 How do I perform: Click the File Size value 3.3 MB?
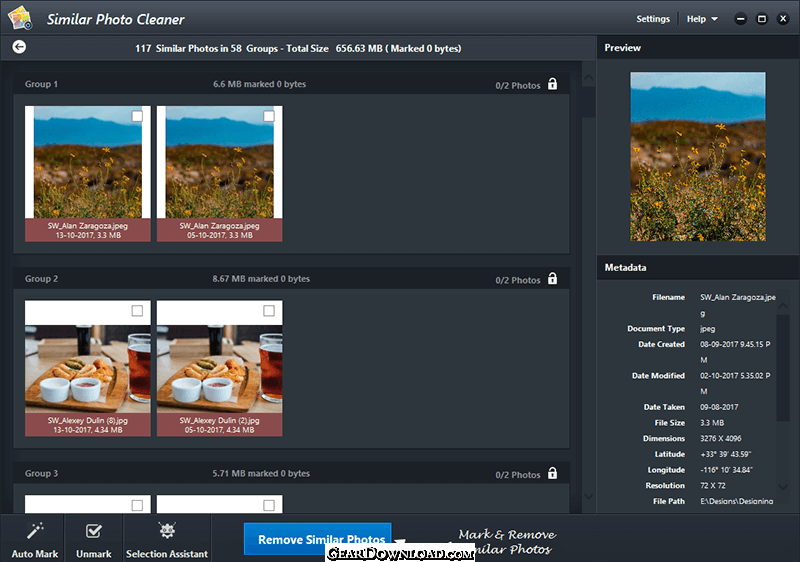click(712, 423)
